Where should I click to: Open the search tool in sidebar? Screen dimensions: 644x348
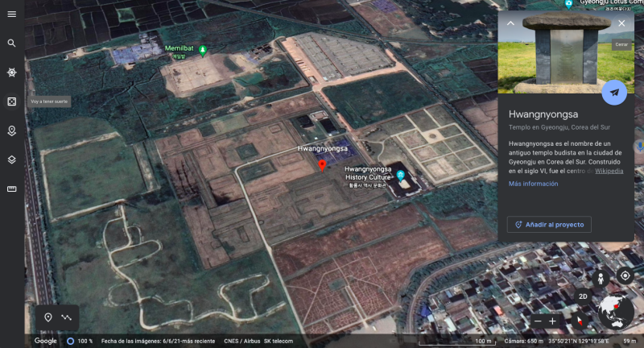[11, 43]
